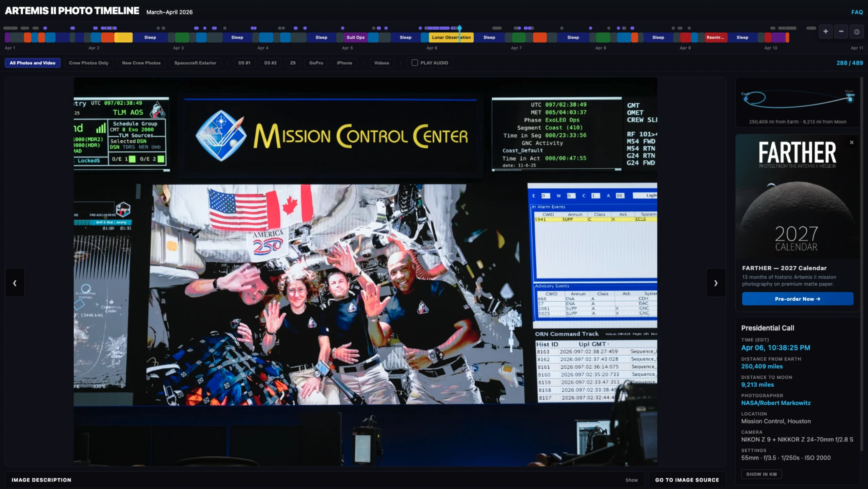The width and height of the screenshot is (868, 489).
Task: Pre-order the 2027 calendar now
Action: [x=797, y=299]
